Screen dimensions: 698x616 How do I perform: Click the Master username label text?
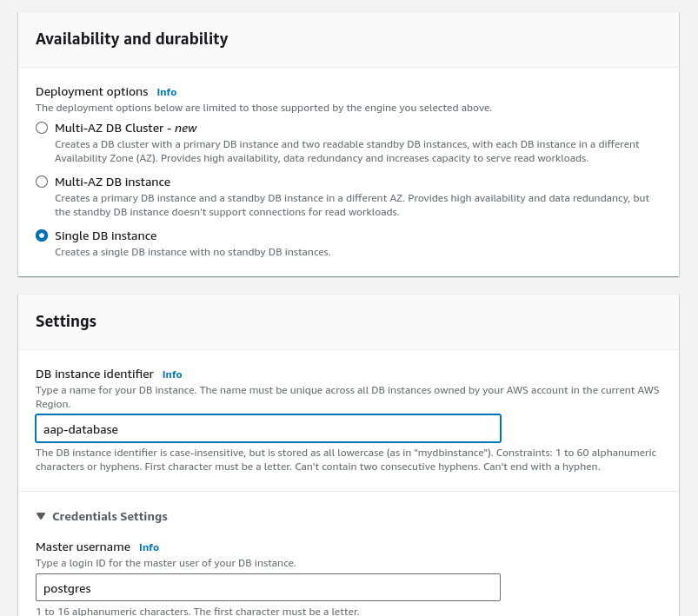(83, 547)
